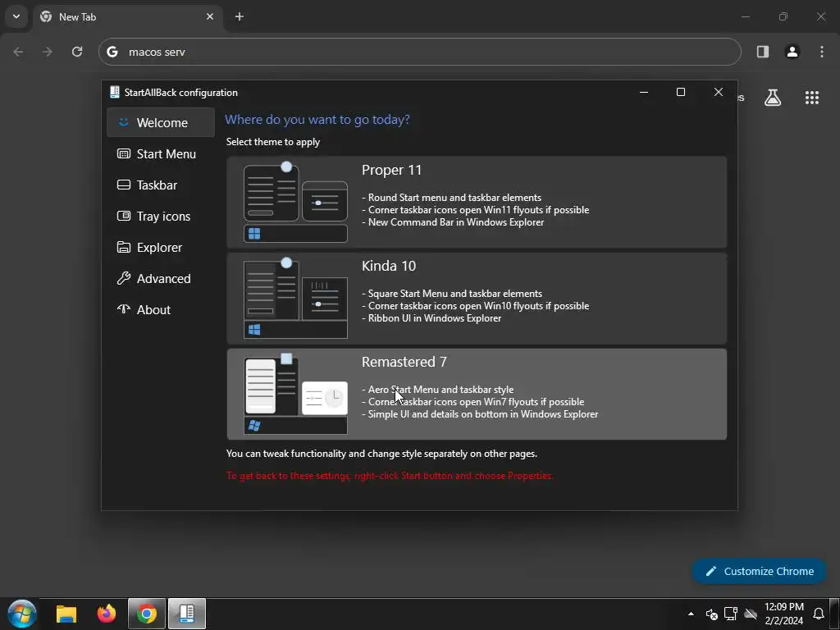840x630 pixels.
Task: Open the Welcome page in StartAllBack
Action: pyautogui.click(x=161, y=123)
